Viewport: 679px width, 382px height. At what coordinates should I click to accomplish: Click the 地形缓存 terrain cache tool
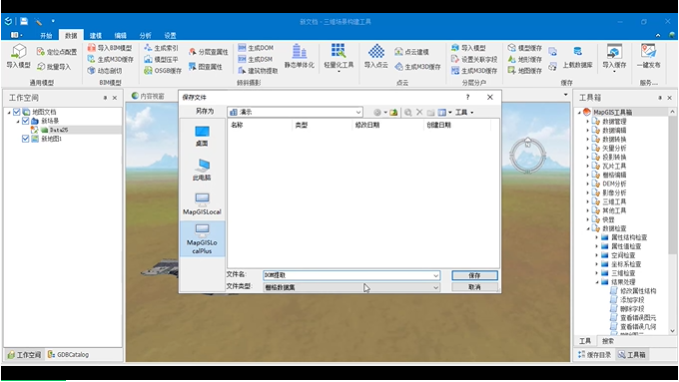click(525, 59)
